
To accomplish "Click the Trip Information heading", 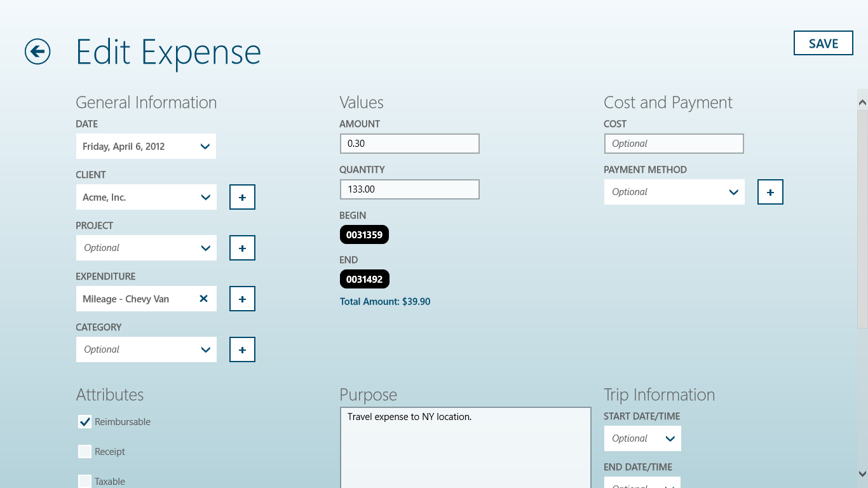I will (x=659, y=395).
